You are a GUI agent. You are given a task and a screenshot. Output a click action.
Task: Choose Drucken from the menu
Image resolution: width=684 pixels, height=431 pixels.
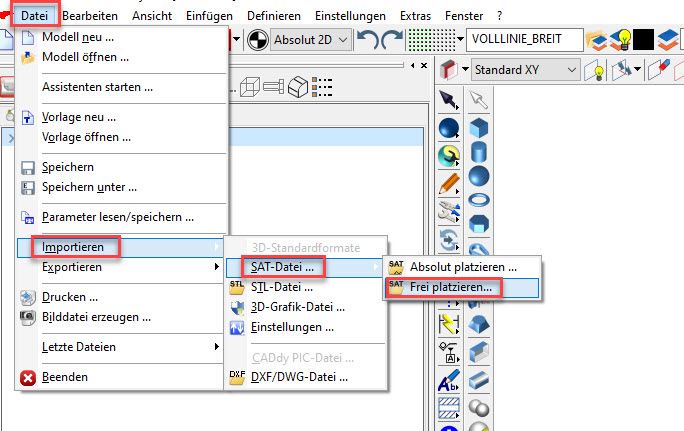tap(120, 297)
